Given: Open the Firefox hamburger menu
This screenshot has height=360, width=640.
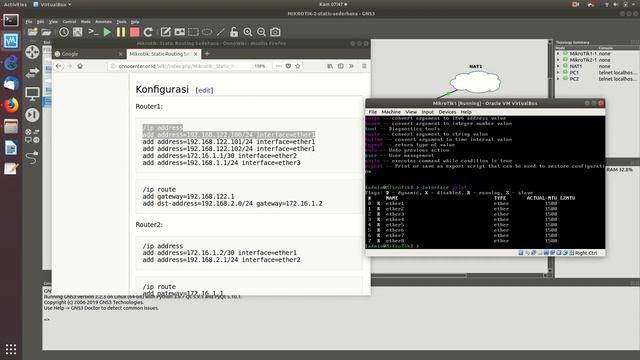Looking at the screenshot, I should point(364,66).
